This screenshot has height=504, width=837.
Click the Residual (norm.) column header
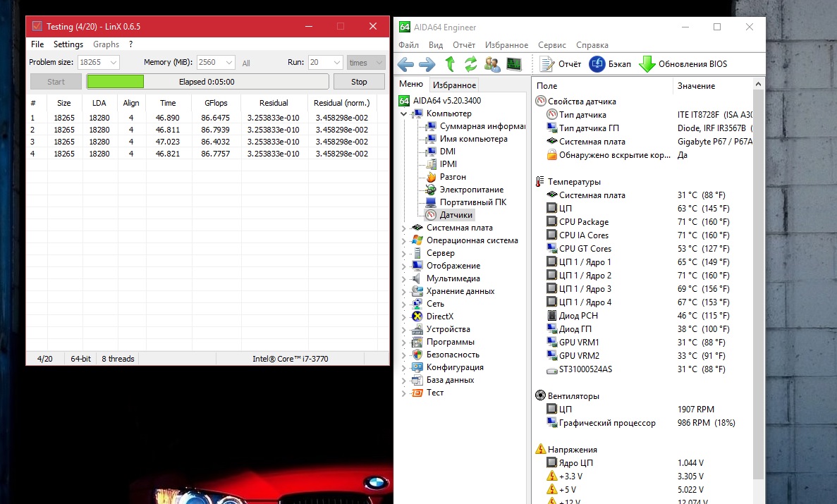click(x=341, y=103)
